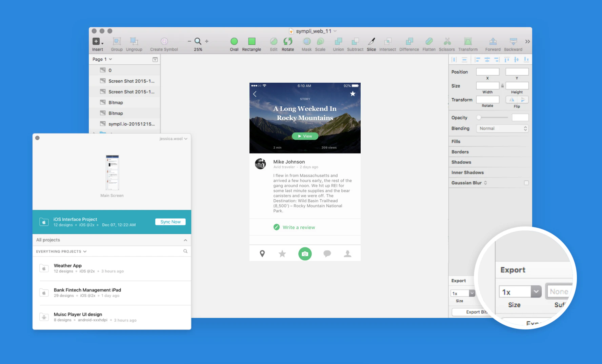Image resolution: width=602 pixels, height=364 pixels.
Task: Click the Flatten toolbar icon
Action: pos(429,41)
